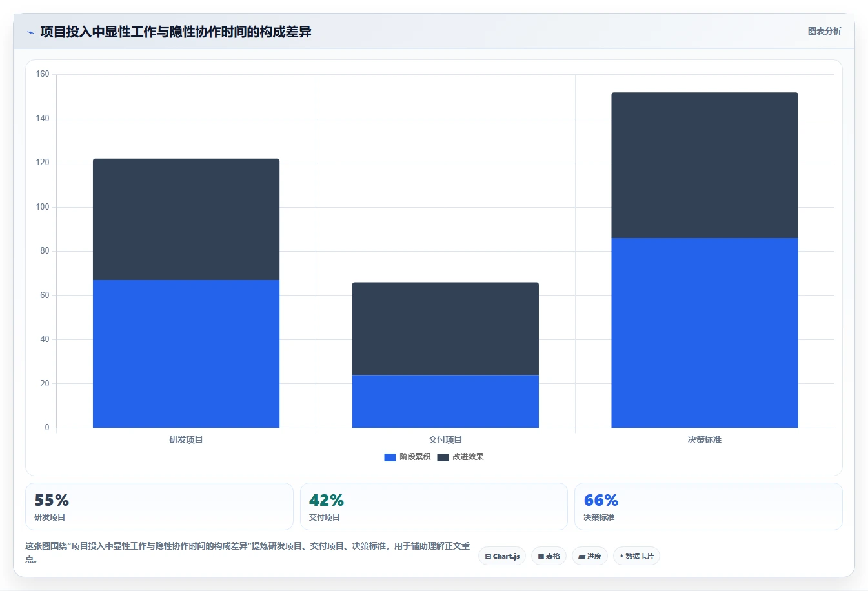Click the icon in the Chart.js tag
This screenshot has height=591, width=868.
tap(488, 556)
